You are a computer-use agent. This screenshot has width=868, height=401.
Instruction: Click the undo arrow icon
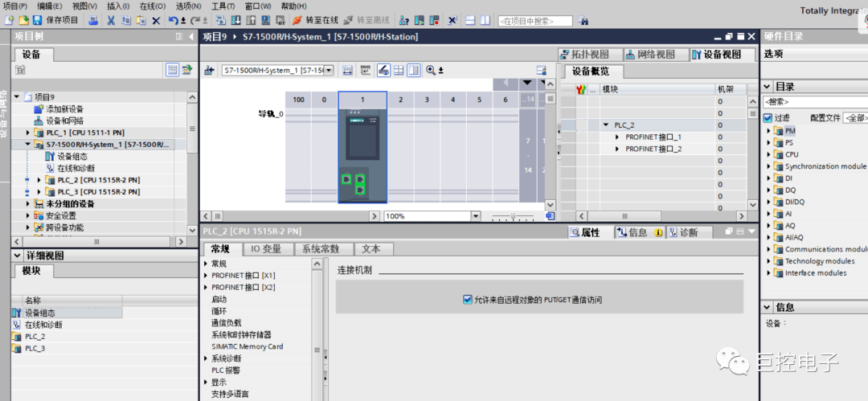(173, 20)
